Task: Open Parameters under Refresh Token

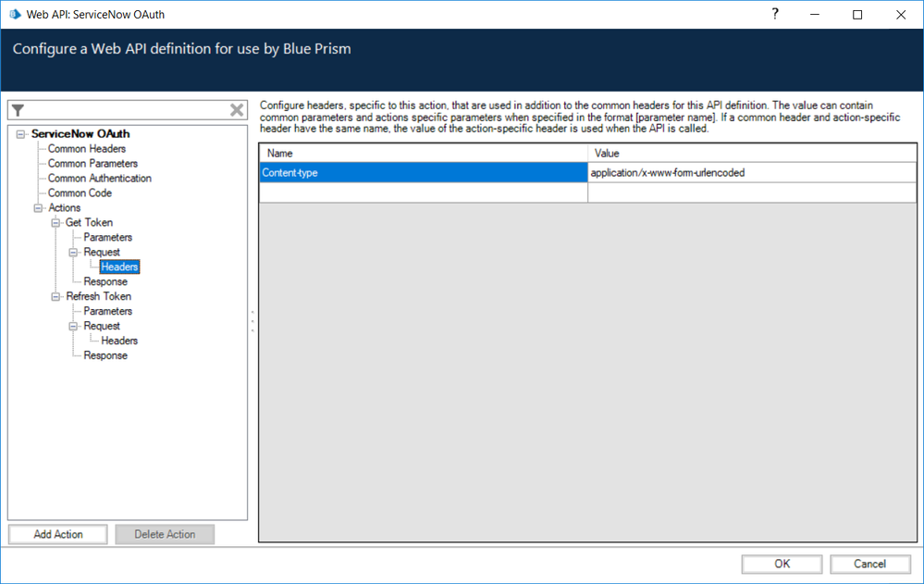Action: (108, 311)
